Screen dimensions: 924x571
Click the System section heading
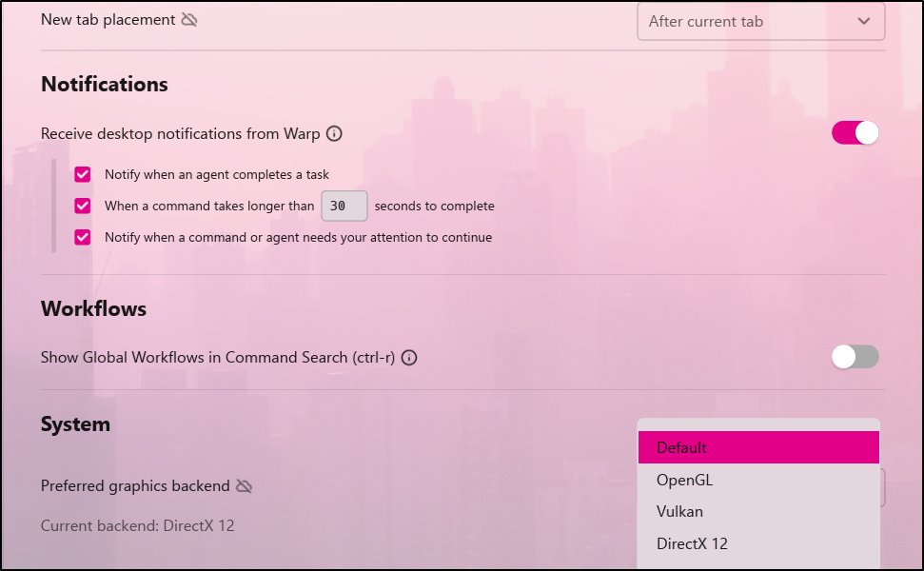click(x=75, y=423)
